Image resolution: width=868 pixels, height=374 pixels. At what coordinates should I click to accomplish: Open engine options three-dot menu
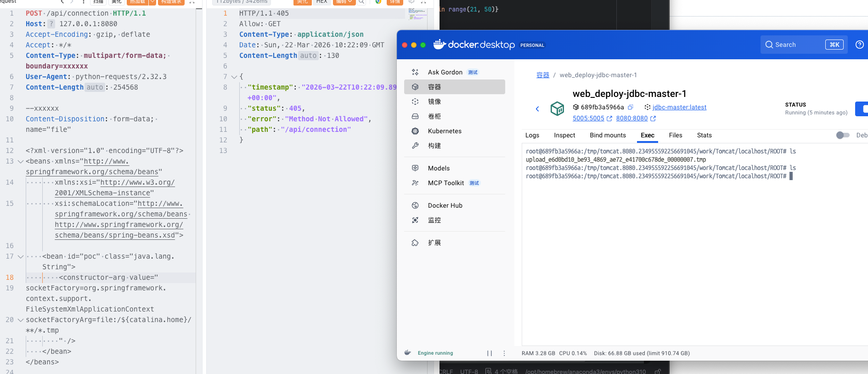[x=504, y=353]
